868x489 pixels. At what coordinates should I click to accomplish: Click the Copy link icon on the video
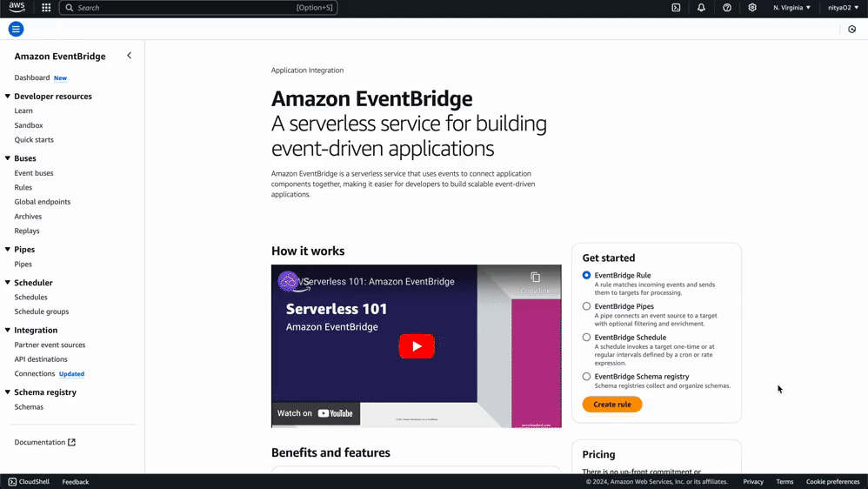[535, 278]
